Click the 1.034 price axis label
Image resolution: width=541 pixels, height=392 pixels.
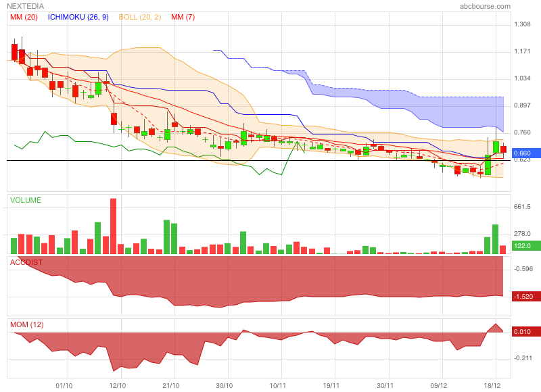click(522, 78)
